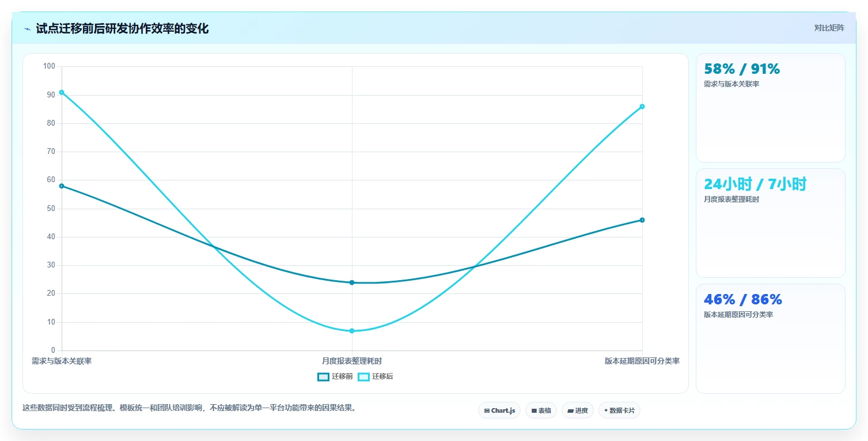Select the 数据卡片 chip
The height and width of the screenshot is (441, 868).
click(x=619, y=410)
